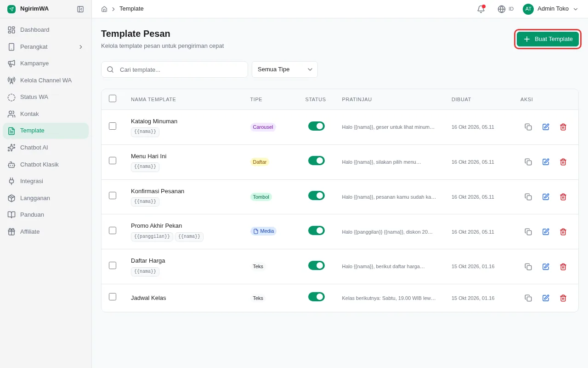Screen dimensions: 588x368
Task: Open Kontak in sidebar
Action: point(46,114)
